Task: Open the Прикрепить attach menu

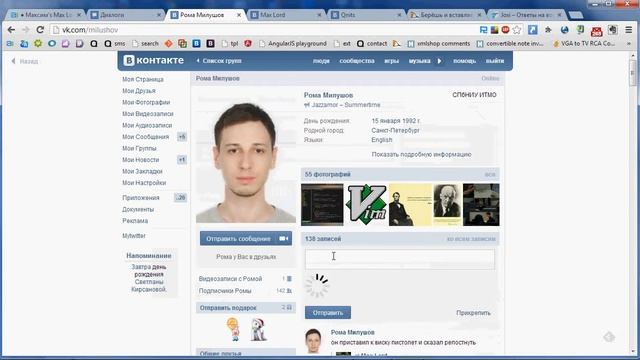Action: coord(473,313)
